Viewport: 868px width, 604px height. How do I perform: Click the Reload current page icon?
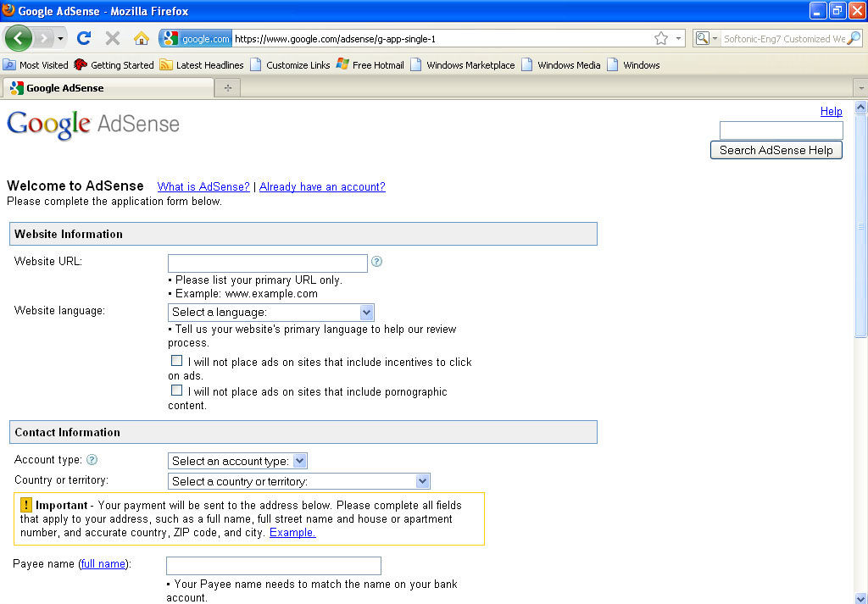pos(83,38)
